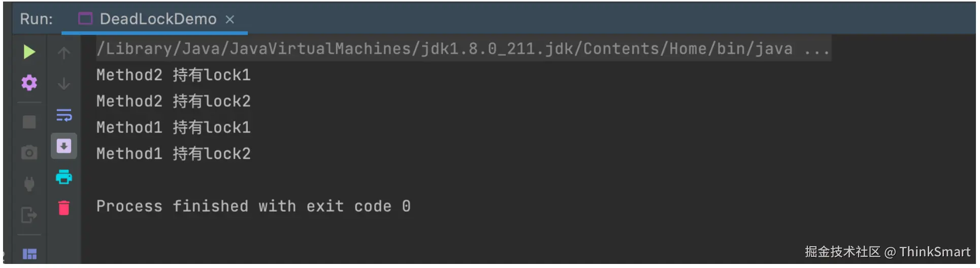
Task: Click the cyan print icon
Action: pos(64,177)
